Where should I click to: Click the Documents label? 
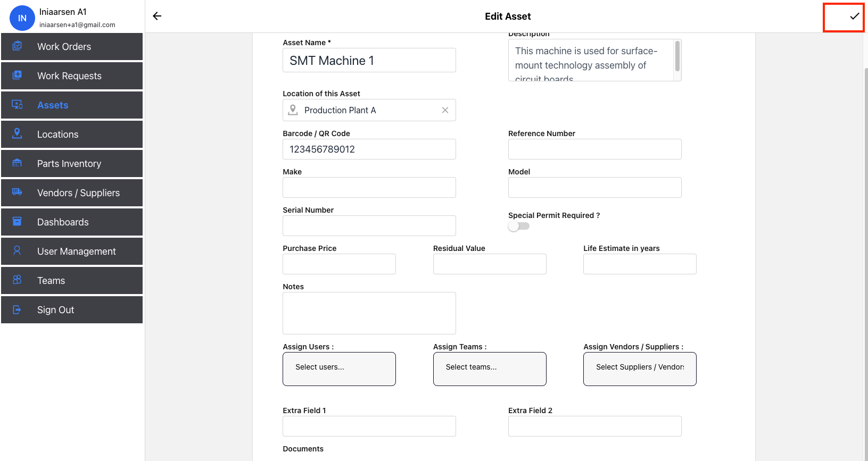(x=303, y=449)
